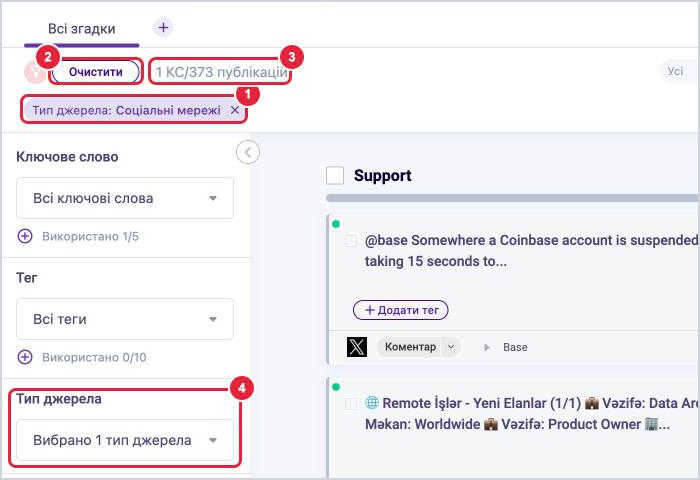The width and height of the screenshot is (700, 480).
Task: Open the Всі теги dropdown
Action: pos(125,319)
